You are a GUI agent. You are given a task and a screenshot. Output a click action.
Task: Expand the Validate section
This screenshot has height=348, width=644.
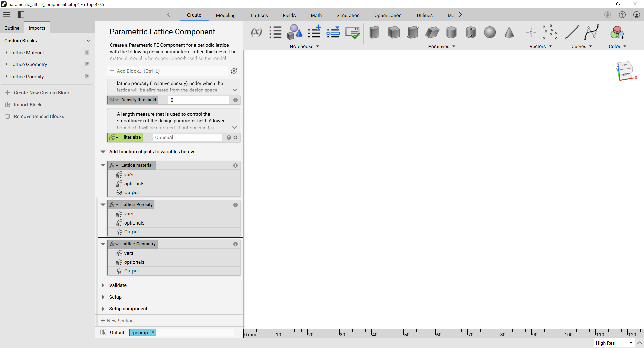click(x=103, y=285)
